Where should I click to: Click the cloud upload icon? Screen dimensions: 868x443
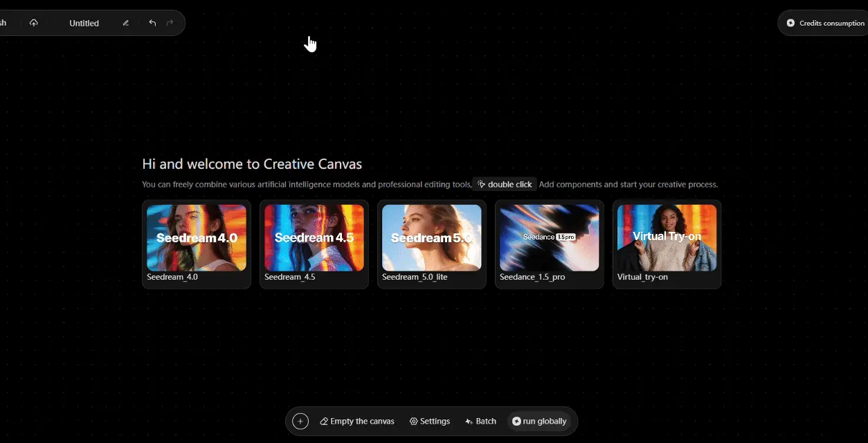coord(33,23)
